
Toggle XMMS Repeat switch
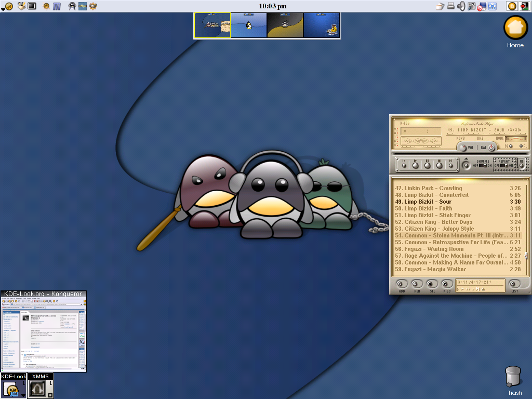(504, 166)
